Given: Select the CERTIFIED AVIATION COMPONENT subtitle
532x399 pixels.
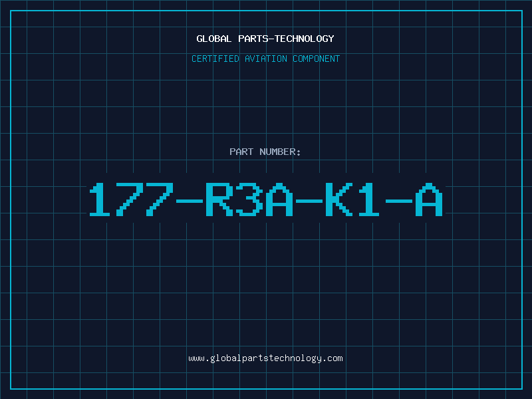Looking at the screenshot, I should click(265, 59).
